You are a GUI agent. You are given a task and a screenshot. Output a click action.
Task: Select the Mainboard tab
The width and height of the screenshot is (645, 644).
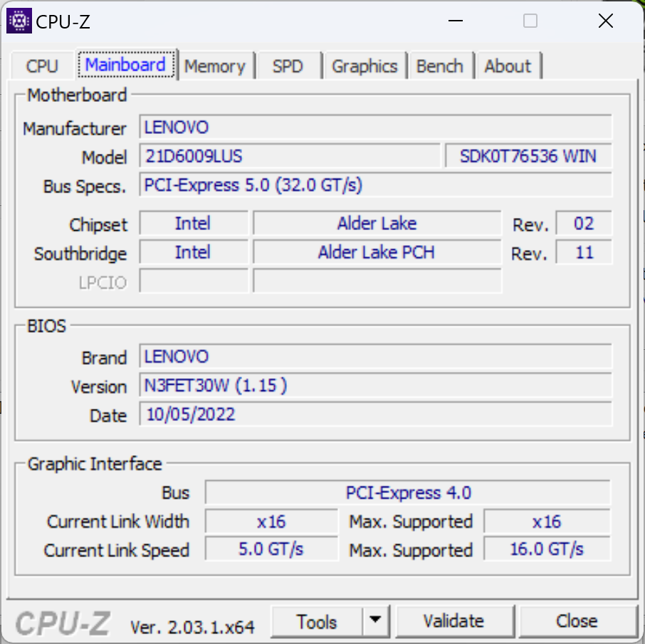[x=125, y=66]
